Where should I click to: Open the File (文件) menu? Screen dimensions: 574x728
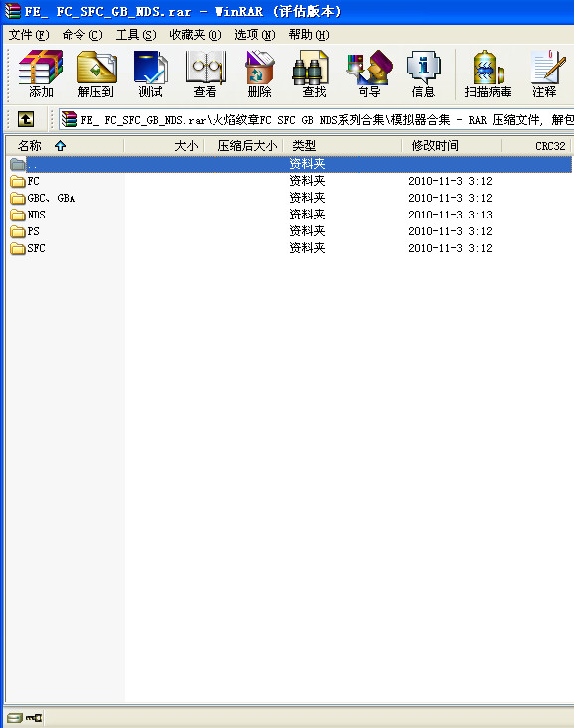(x=29, y=35)
